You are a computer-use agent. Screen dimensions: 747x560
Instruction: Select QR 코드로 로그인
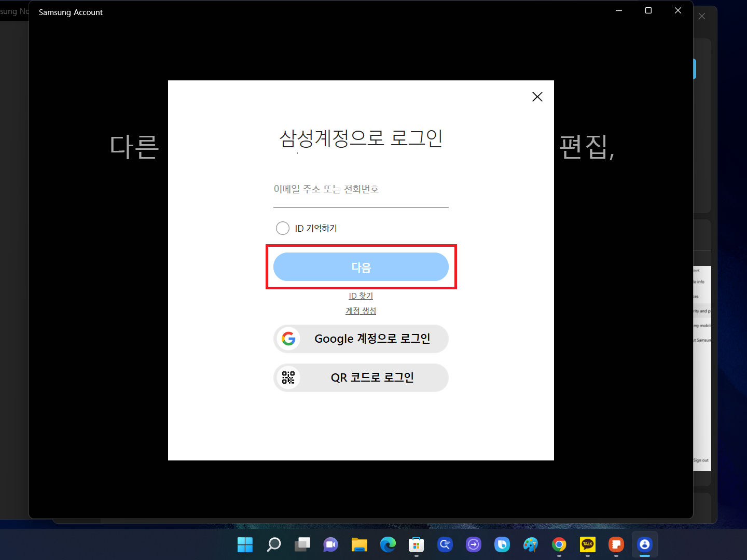(x=361, y=377)
